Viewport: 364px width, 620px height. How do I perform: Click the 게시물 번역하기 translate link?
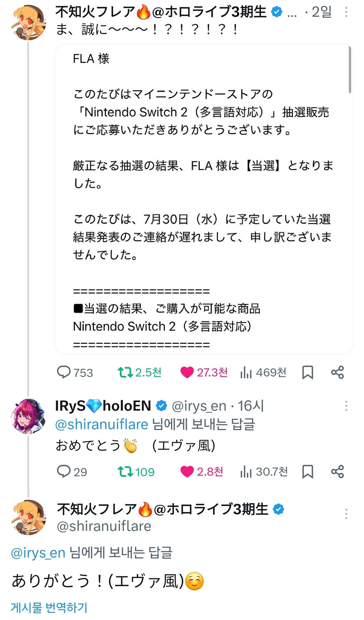[49, 607]
